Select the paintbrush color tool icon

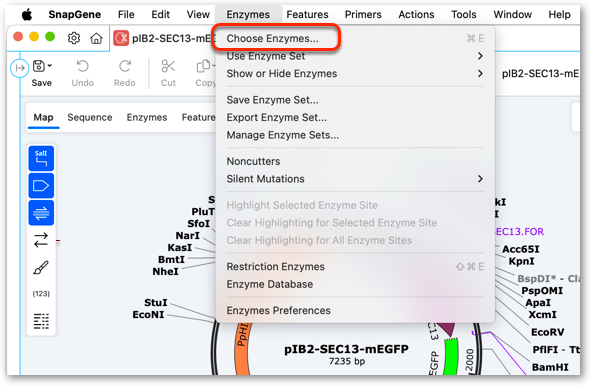click(x=41, y=267)
